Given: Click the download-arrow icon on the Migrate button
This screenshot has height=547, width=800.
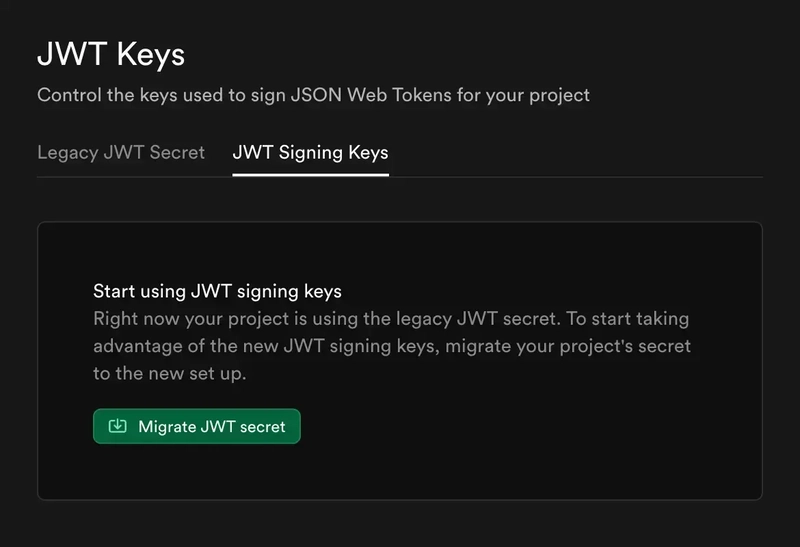Looking at the screenshot, I should [x=118, y=426].
